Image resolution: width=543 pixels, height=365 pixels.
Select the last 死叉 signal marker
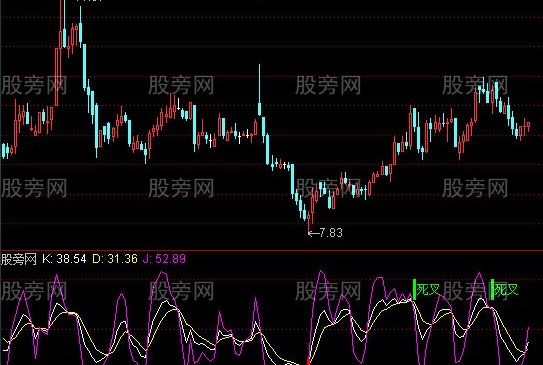(x=506, y=290)
